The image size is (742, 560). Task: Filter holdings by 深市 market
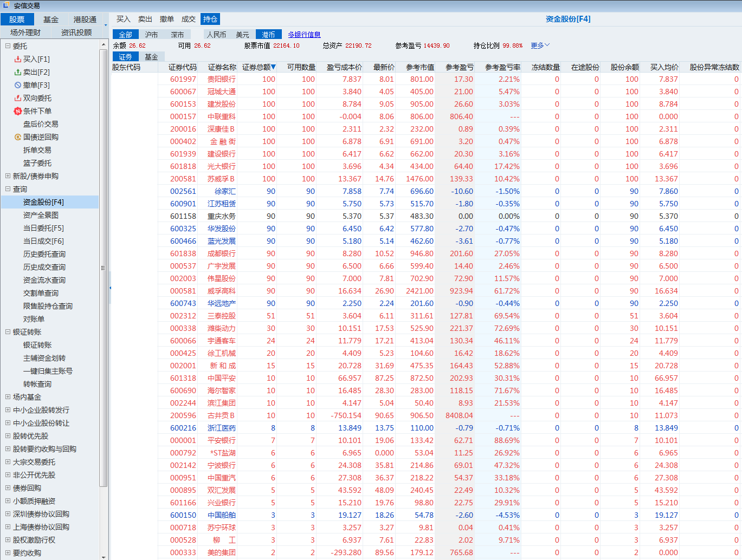178,35
